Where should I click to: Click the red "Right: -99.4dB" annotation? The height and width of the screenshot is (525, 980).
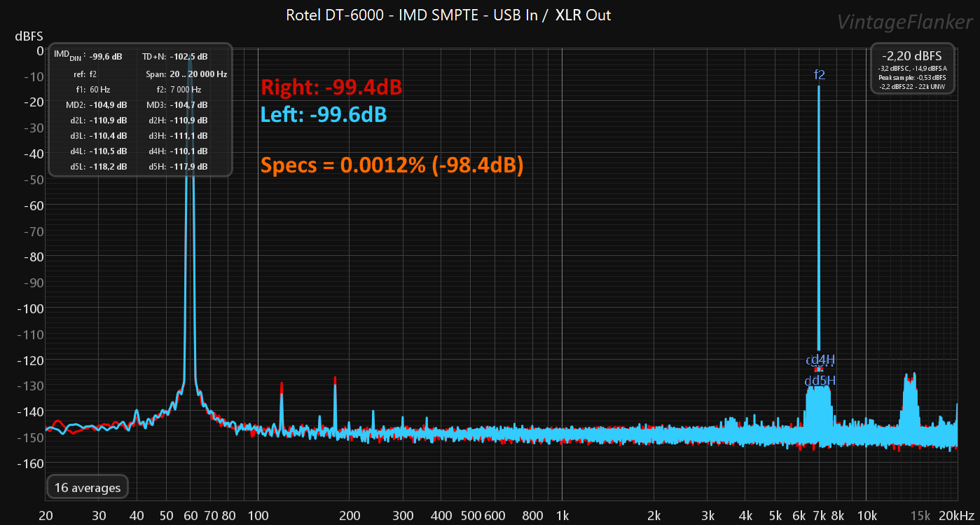click(331, 88)
